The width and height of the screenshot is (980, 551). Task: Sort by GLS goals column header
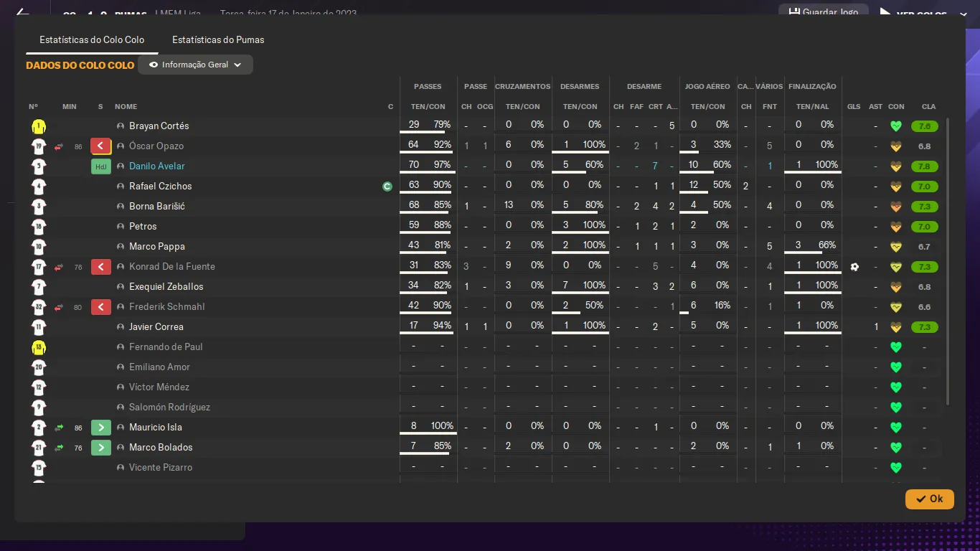tap(854, 107)
